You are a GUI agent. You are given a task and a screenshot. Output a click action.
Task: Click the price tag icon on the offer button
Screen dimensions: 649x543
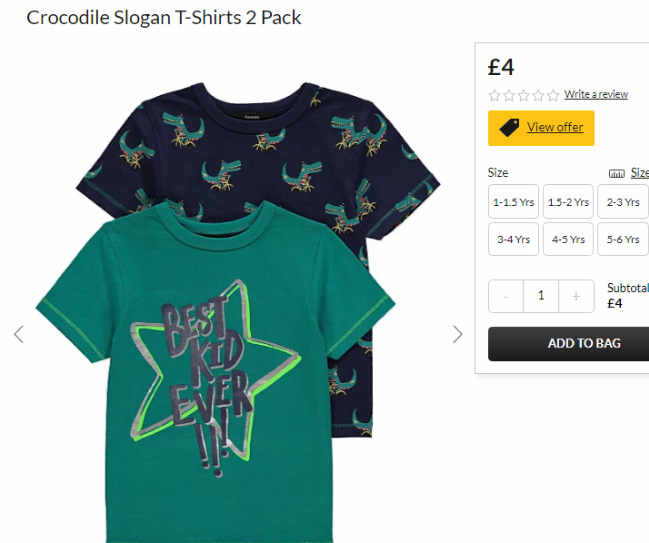pyautogui.click(x=509, y=127)
